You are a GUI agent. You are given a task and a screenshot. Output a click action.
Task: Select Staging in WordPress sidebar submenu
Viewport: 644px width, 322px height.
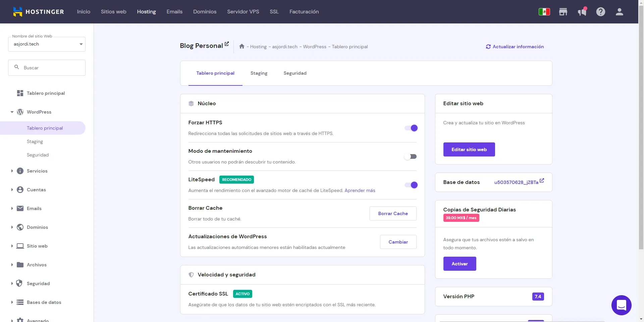(35, 141)
